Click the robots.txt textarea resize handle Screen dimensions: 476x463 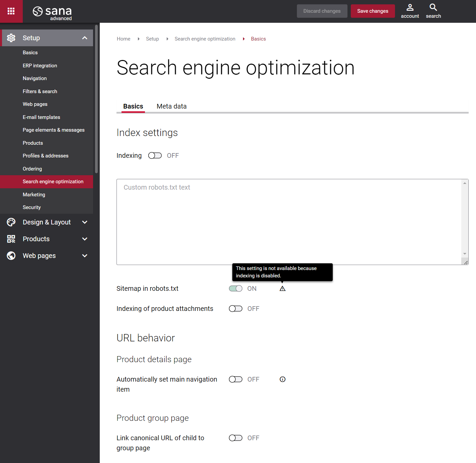466,262
